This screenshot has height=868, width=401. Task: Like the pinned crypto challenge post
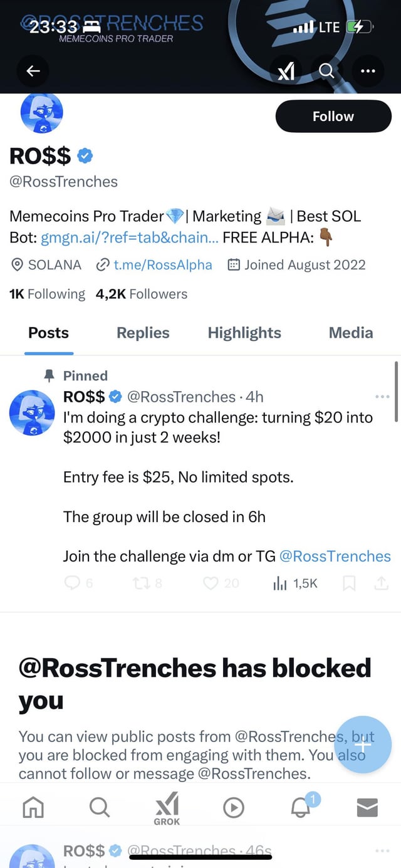pyautogui.click(x=212, y=583)
